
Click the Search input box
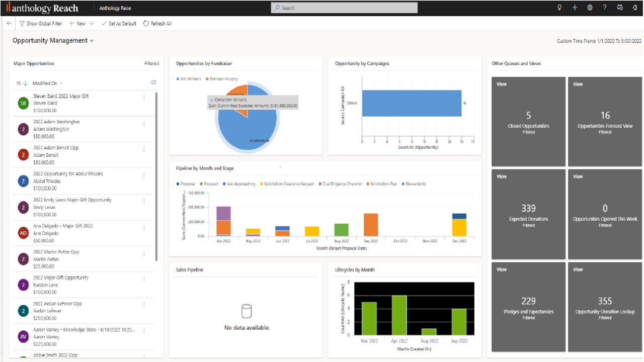pyautogui.click(x=344, y=8)
